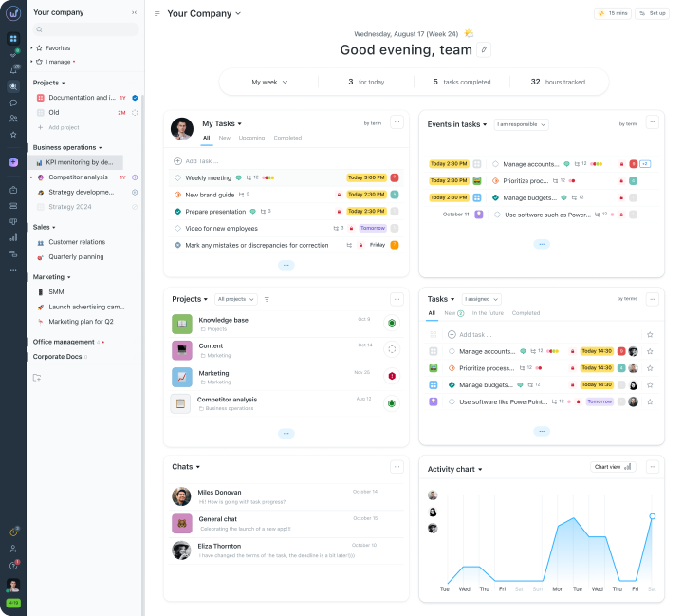Open the chat bubble icon in left rail
Screen dimensions: 683x616
(x=13, y=103)
